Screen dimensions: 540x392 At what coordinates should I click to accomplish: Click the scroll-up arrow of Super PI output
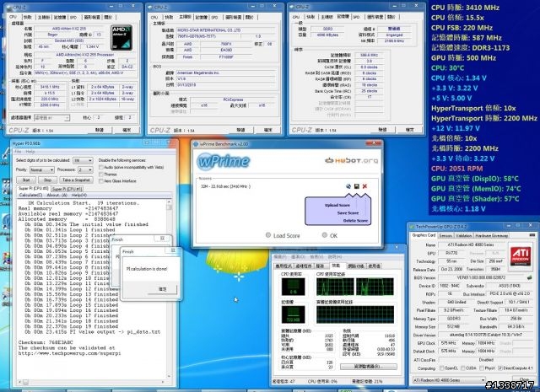pos(169,202)
